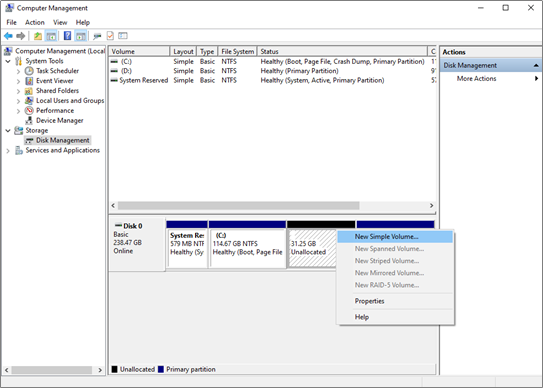Click More Actions in the Actions pane

(x=476, y=79)
